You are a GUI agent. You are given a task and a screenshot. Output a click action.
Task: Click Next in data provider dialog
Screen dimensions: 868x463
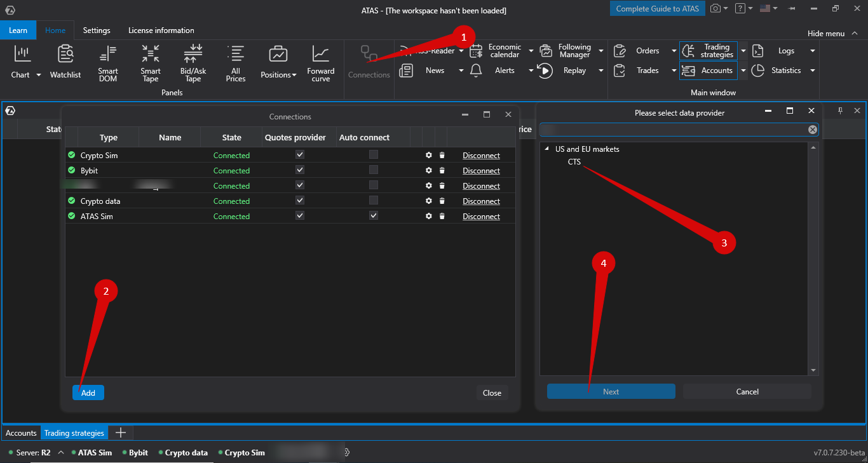click(x=611, y=392)
